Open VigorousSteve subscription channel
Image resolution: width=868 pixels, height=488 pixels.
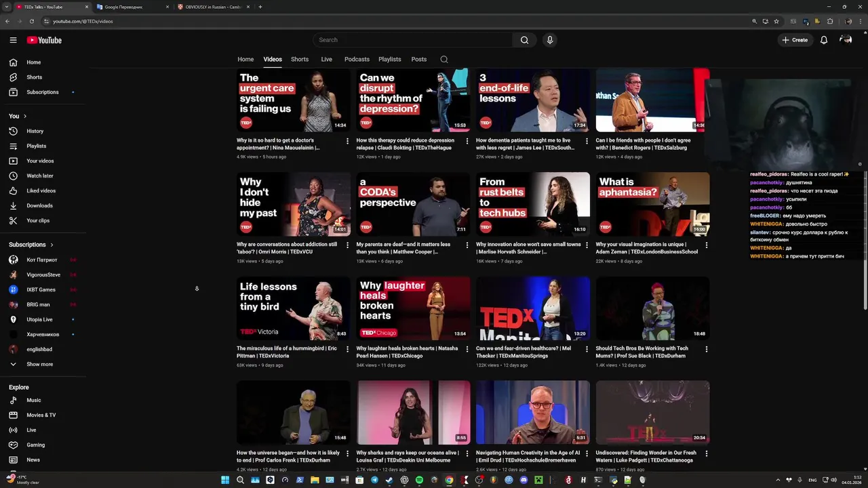click(x=43, y=274)
